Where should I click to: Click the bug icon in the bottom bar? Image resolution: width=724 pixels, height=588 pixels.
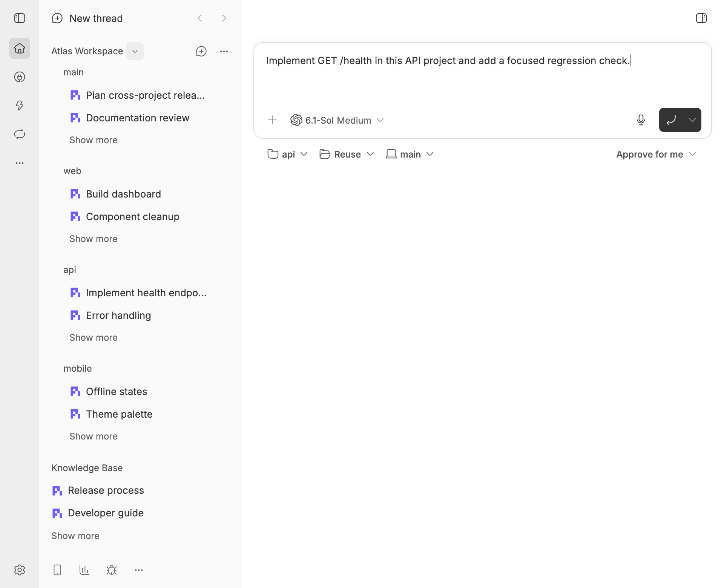pyautogui.click(x=112, y=570)
